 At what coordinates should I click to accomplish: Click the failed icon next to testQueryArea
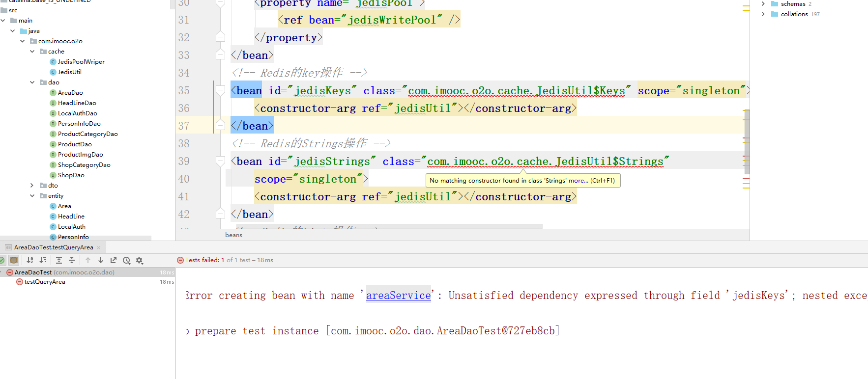pos(20,282)
